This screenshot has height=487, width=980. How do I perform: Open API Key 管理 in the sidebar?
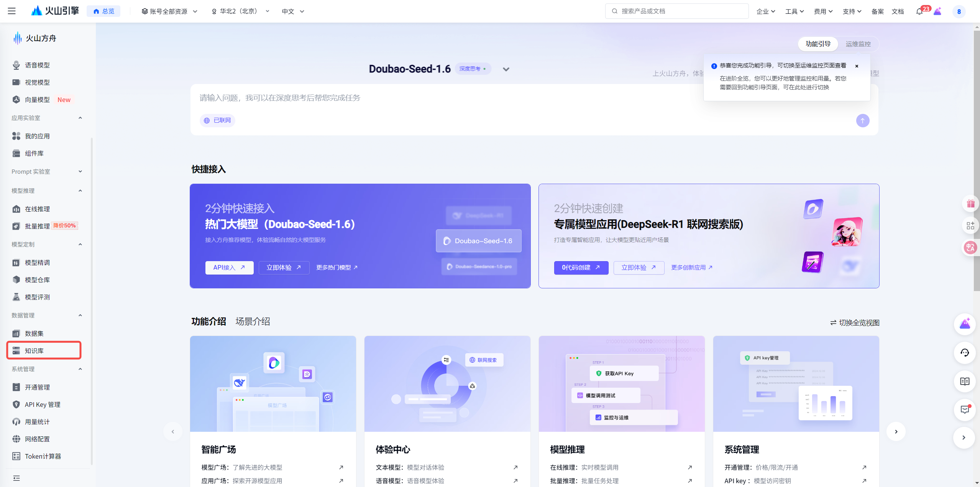pos(42,405)
